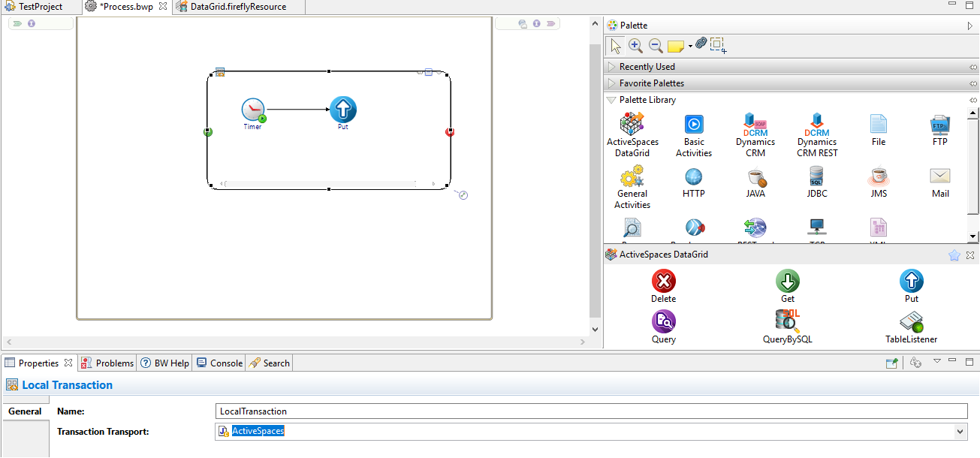Click the Name text field
This screenshot has height=458, width=980.
tap(590, 411)
